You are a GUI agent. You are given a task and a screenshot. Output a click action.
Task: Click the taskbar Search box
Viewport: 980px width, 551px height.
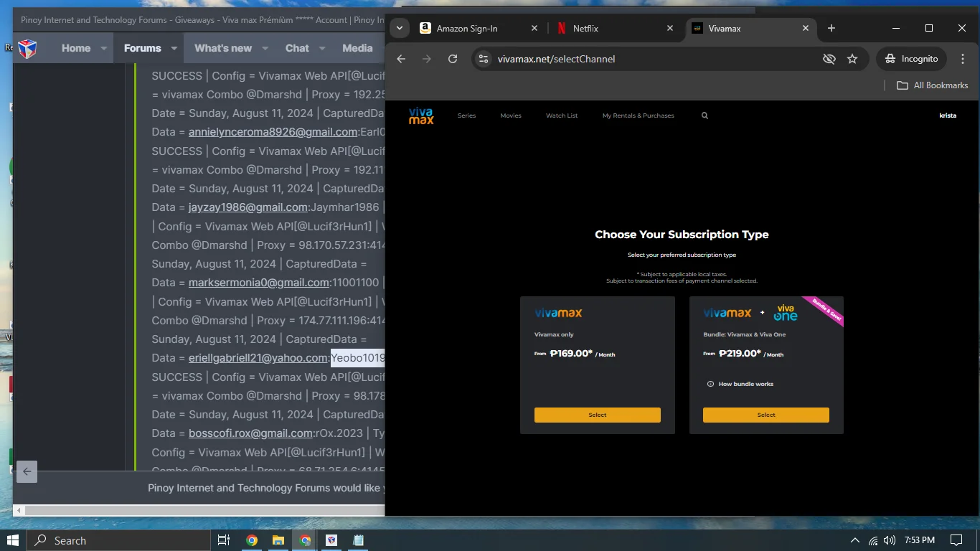[118, 540]
